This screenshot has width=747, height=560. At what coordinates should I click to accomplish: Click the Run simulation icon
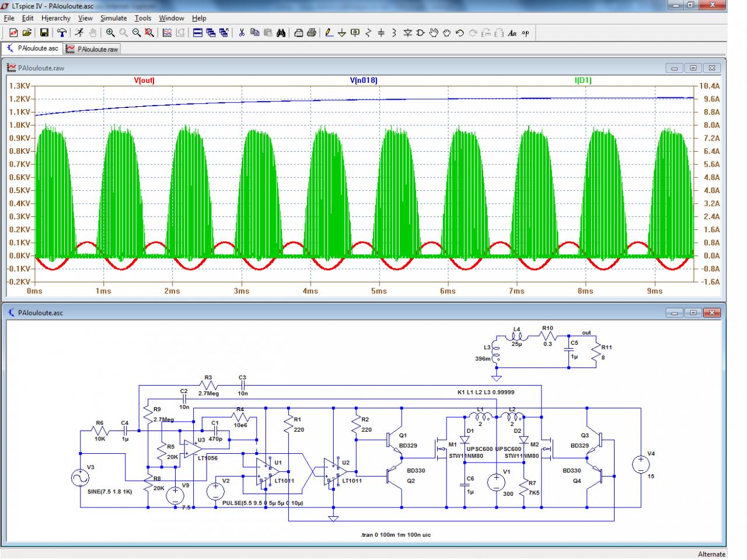(79, 33)
